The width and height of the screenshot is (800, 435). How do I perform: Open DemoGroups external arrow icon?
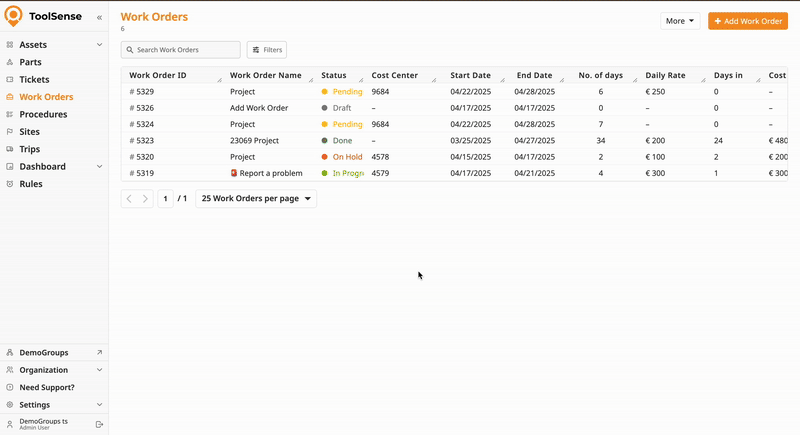pyautogui.click(x=99, y=352)
